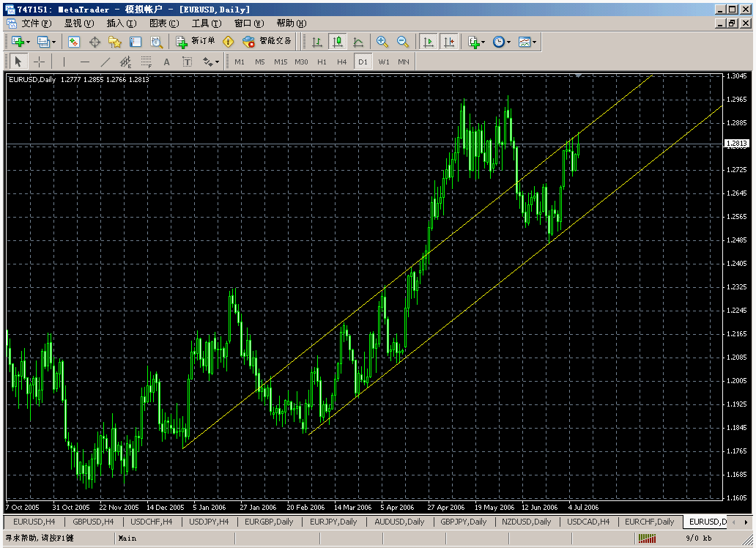Expand the Indicators dropdown arrow
Viewport: 756px width, 548px height.
pos(483,42)
